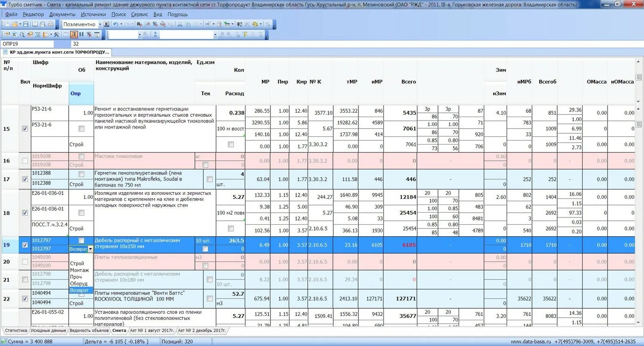Uncheck the Вкл checkbox for row 18
Screen dimensions: 644x346
pos(25,213)
